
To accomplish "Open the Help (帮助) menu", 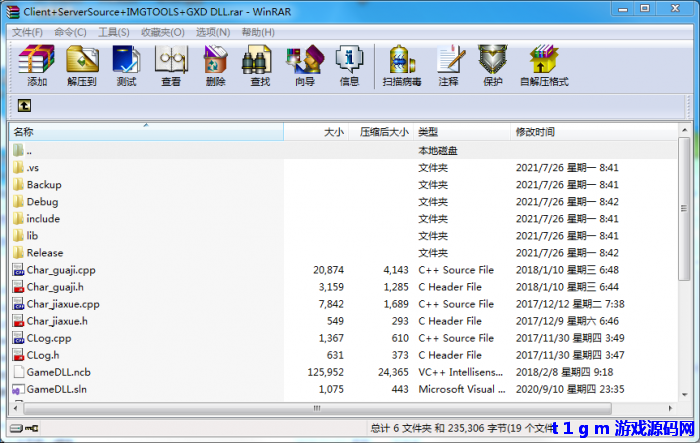I will 258,33.
